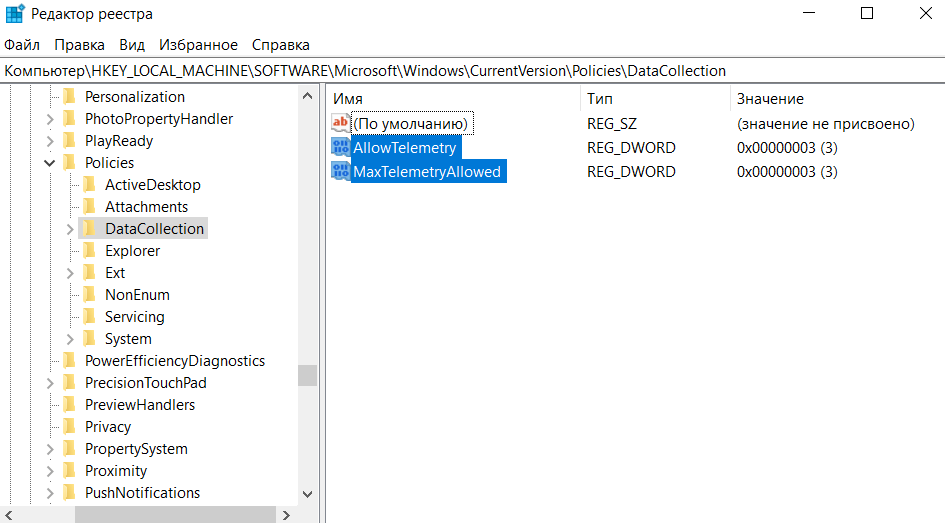Click the AllowTelemetry DWORD value icon
The width and height of the screenshot is (945, 523).
340,148
